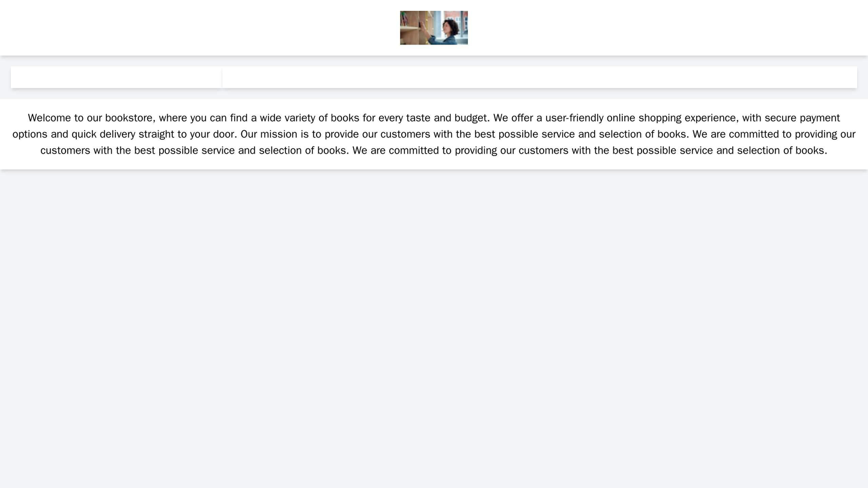The image size is (868, 488).
Task: Focus the left panel under the header
Action: pos(116,77)
